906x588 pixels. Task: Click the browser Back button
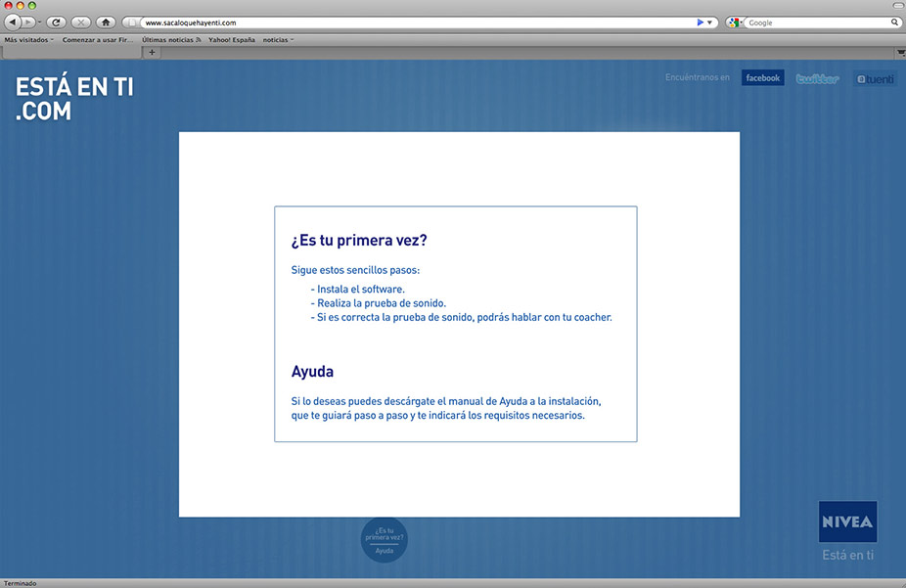(13, 22)
